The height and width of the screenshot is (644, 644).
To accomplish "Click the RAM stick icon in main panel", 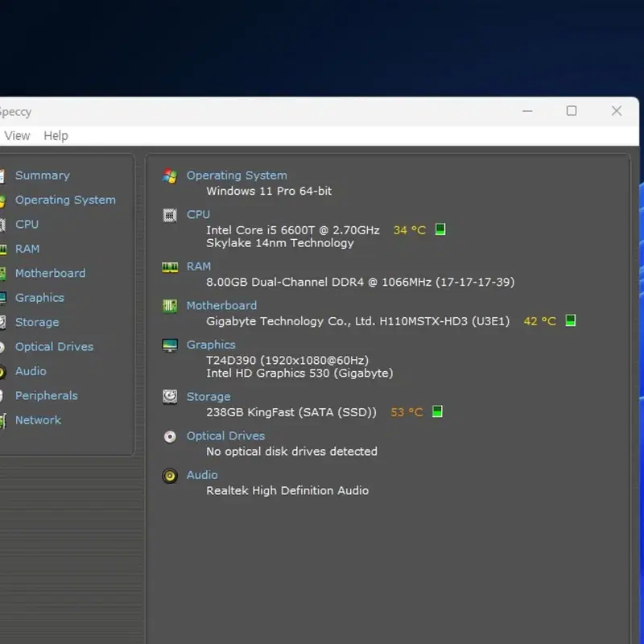I will click(x=170, y=267).
